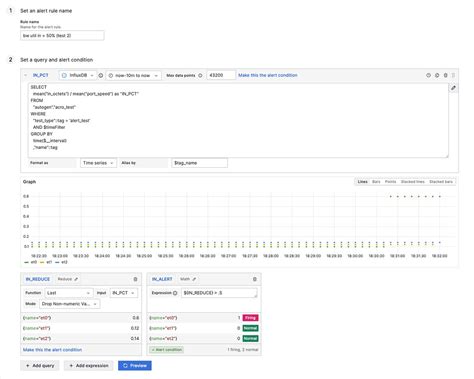Open the Input dropdown showing IN_PCT
474x379 pixels.
tap(123, 293)
